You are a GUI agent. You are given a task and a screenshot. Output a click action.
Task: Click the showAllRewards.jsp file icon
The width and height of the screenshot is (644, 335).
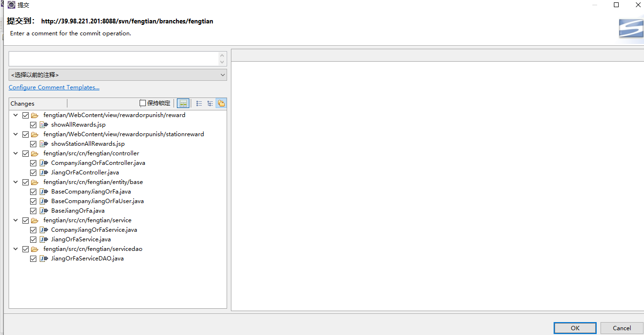pos(44,125)
